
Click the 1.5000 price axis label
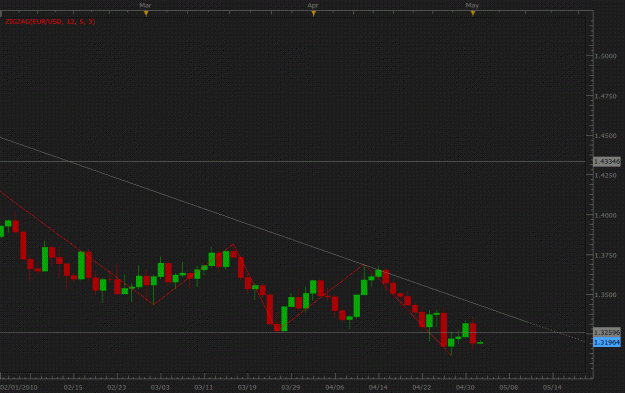pos(605,56)
